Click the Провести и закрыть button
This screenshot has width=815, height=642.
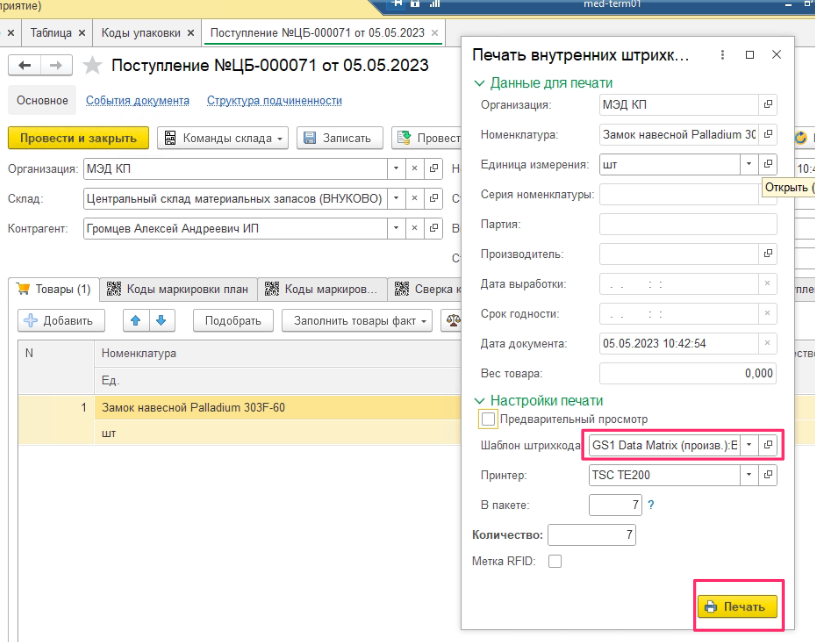[78, 138]
